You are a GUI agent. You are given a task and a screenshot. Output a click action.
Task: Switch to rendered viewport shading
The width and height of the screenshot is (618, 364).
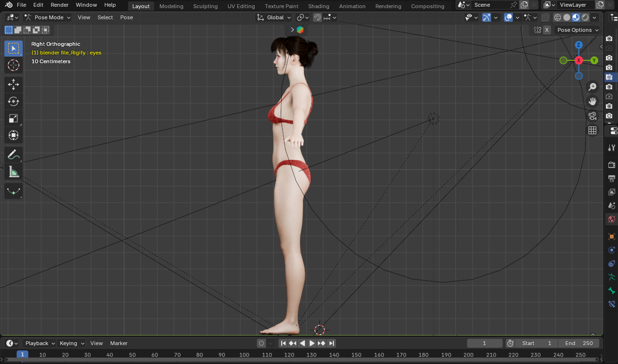coord(585,17)
